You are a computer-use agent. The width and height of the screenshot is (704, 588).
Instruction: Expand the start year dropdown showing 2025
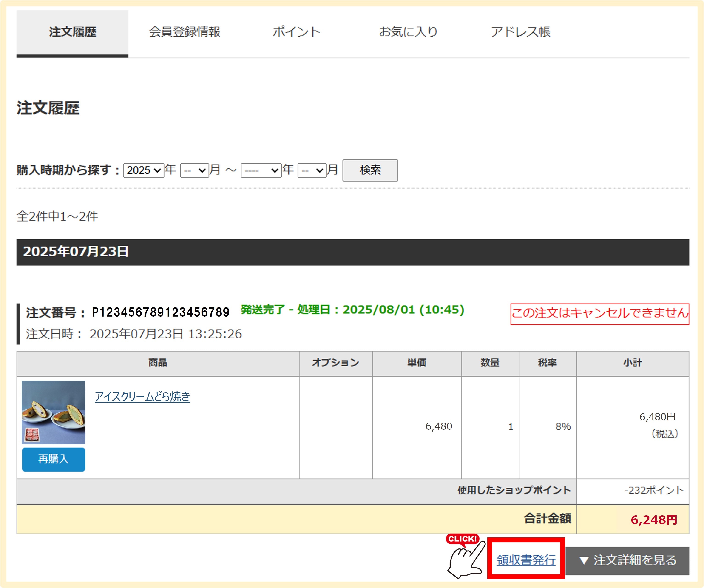click(143, 170)
